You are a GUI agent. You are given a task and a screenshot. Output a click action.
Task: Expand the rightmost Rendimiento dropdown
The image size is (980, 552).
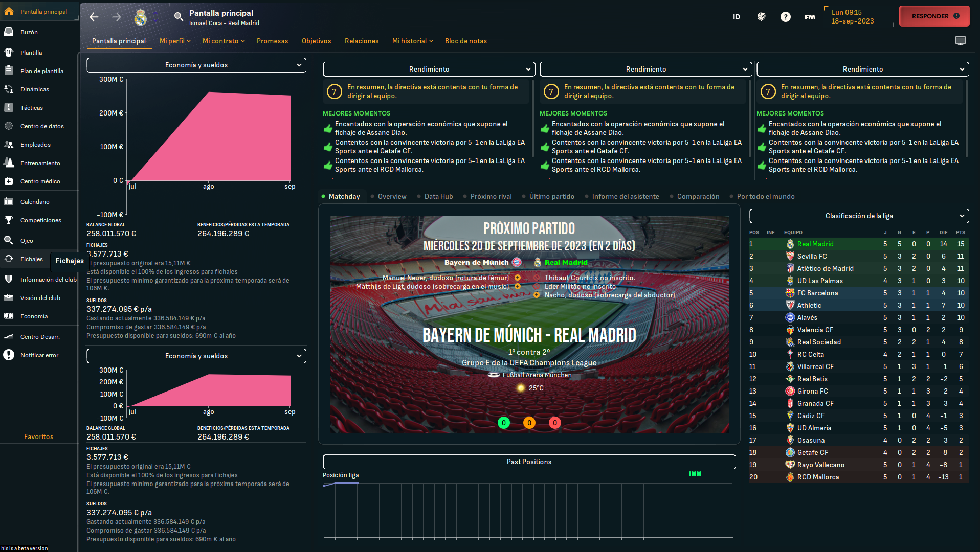pyautogui.click(x=863, y=69)
